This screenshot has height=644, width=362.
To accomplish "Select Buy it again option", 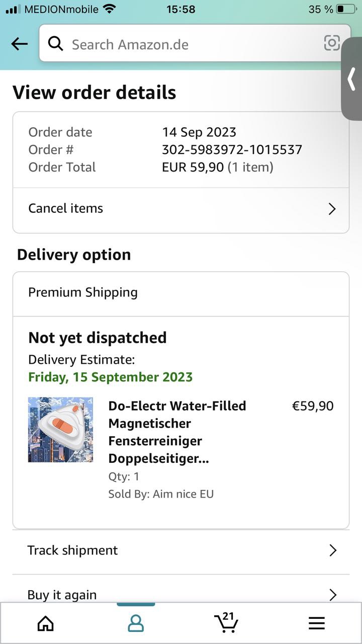I will pyautogui.click(x=181, y=589).
